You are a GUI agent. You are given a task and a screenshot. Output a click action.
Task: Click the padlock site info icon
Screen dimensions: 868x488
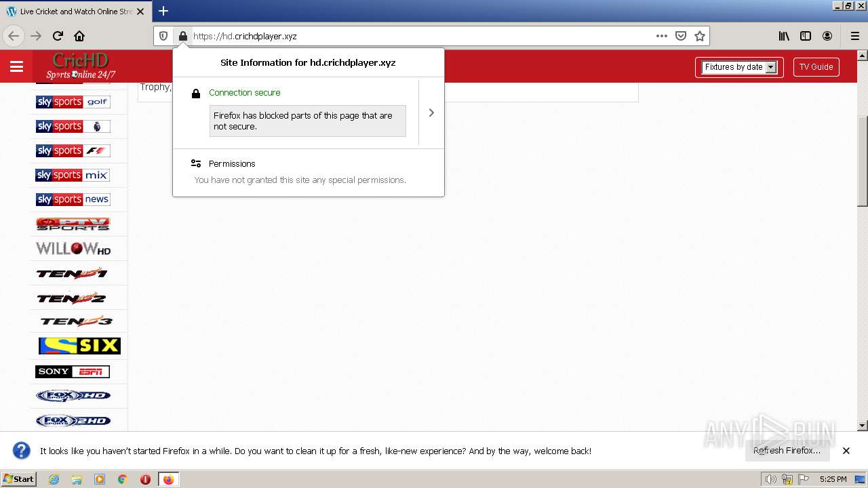[183, 36]
